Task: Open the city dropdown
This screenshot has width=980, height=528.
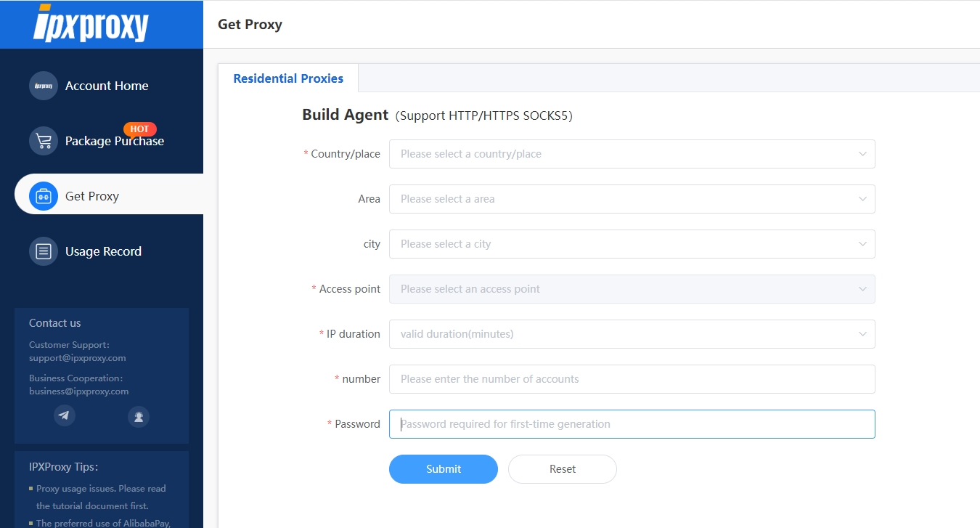Action: tap(632, 244)
